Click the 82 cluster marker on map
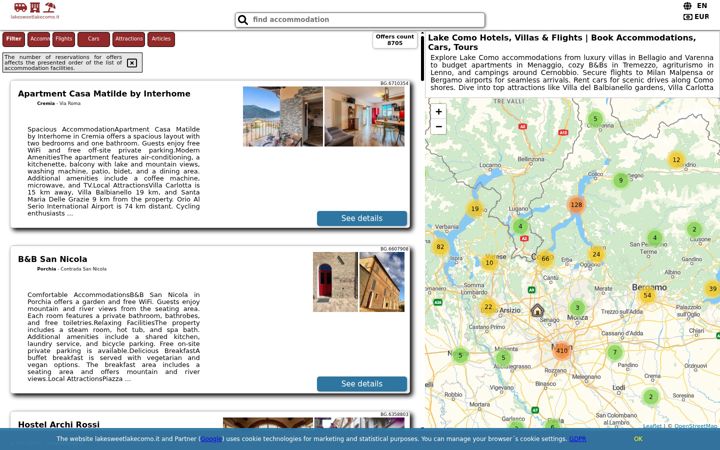This screenshot has height=450, width=720. click(440, 247)
